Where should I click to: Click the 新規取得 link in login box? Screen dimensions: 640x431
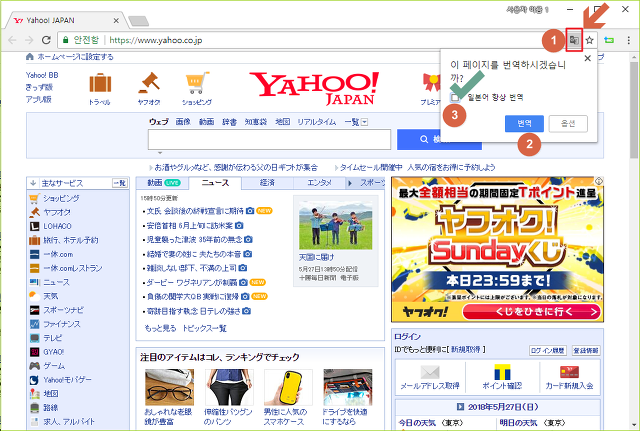[465, 350]
